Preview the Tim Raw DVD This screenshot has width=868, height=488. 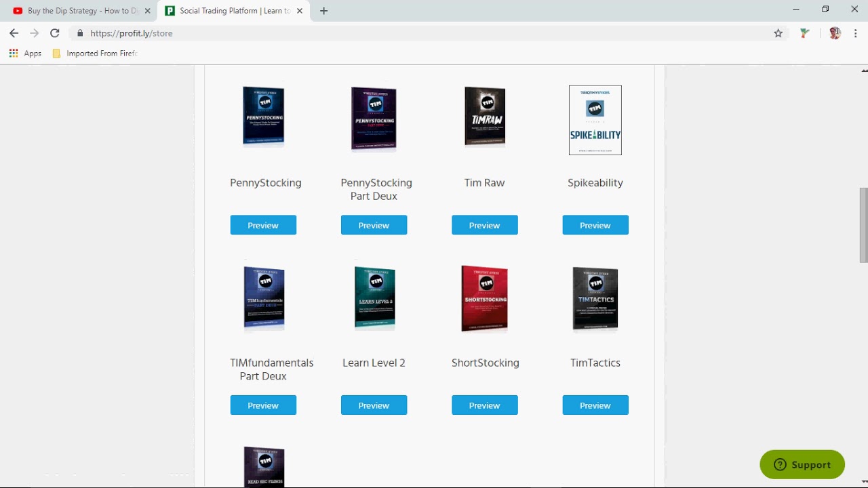tap(485, 225)
